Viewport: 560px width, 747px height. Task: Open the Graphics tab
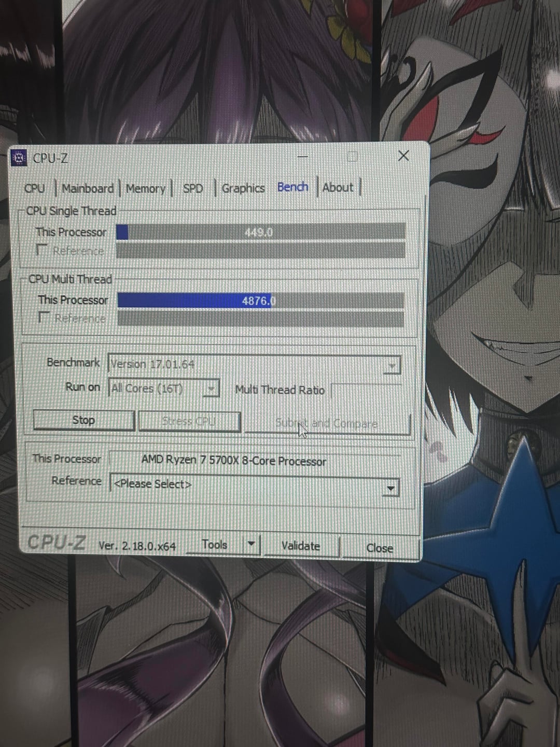[x=243, y=188]
